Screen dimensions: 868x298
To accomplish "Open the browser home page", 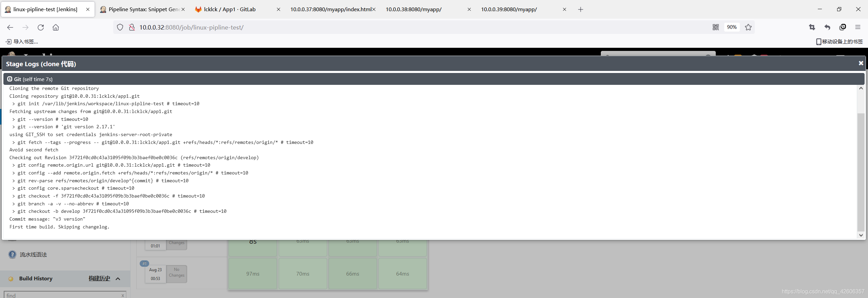I will (x=56, y=27).
